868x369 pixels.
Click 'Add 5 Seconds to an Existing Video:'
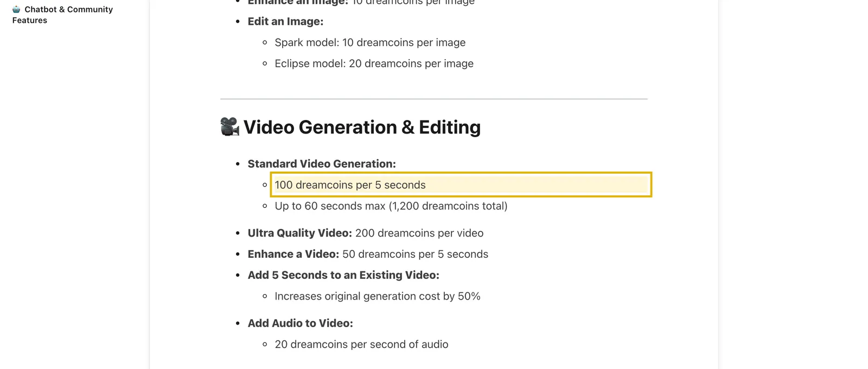(343, 275)
